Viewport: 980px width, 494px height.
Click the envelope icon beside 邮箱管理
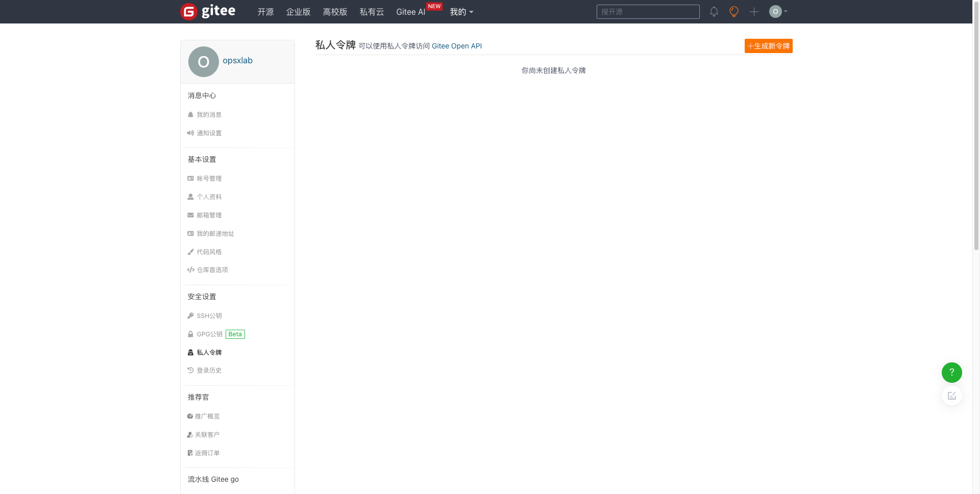190,215
